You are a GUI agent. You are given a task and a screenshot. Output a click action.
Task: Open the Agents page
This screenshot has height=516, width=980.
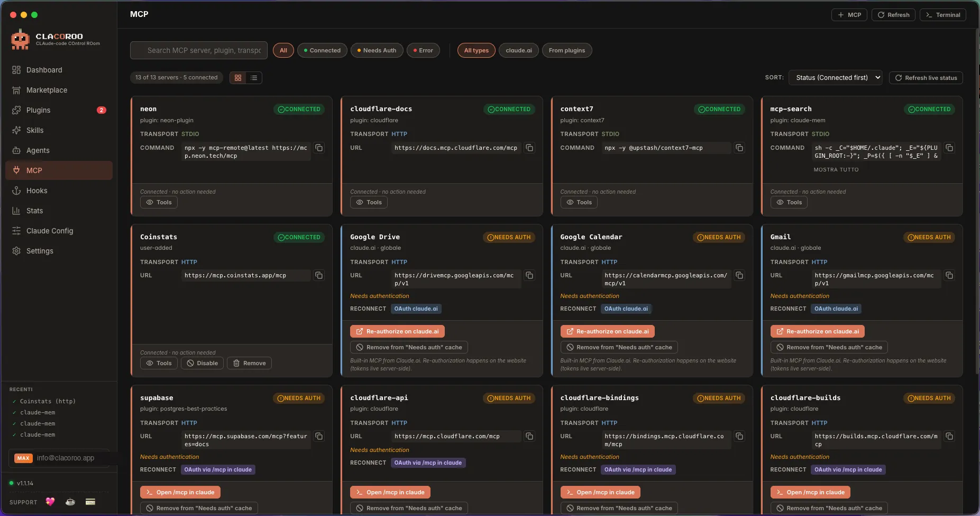pyautogui.click(x=59, y=150)
